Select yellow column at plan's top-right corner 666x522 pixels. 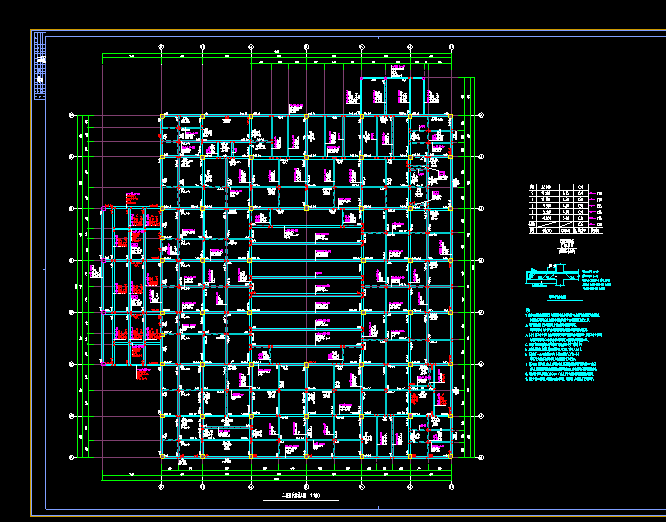(x=452, y=117)
